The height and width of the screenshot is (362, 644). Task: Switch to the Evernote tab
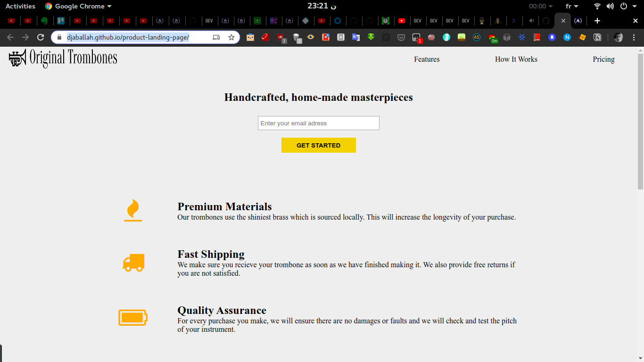pos(44,21)
